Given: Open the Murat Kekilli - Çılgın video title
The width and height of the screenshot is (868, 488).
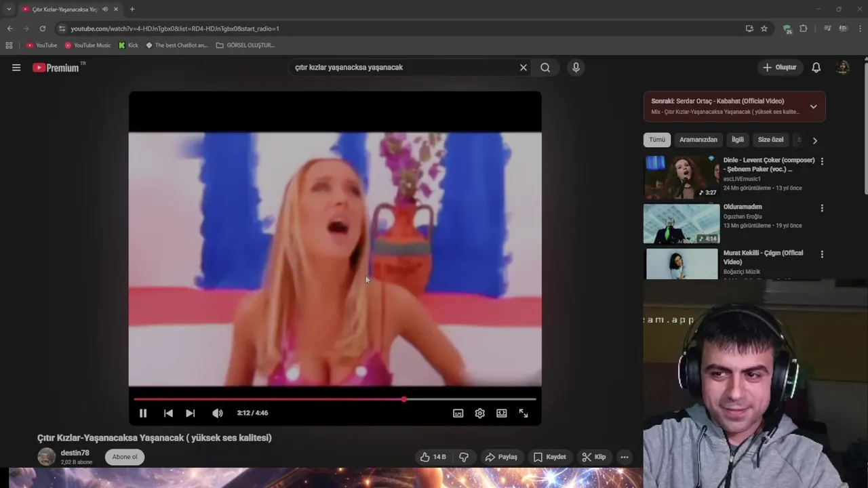Looking at the screenshot, I should [763, 258].
